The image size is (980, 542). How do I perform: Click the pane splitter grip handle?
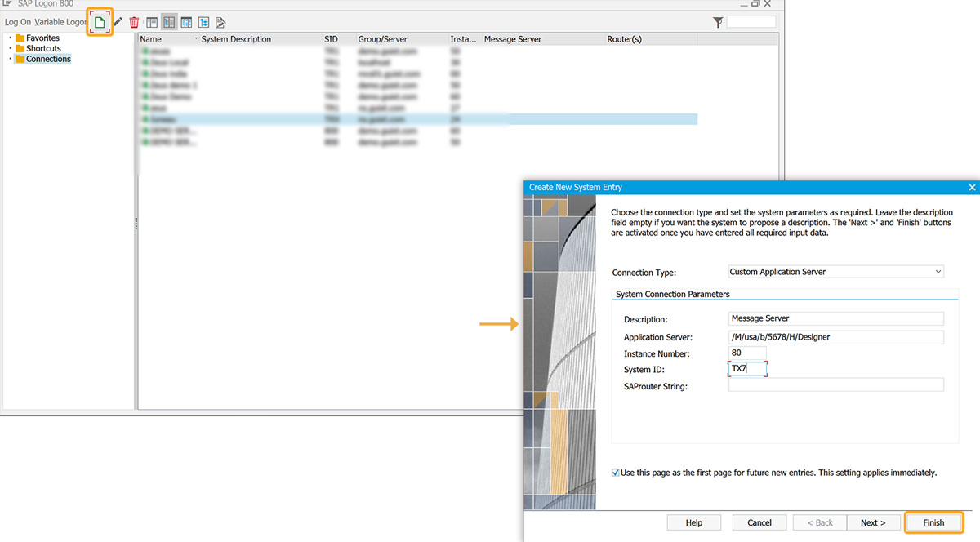[x=136, y=224]
